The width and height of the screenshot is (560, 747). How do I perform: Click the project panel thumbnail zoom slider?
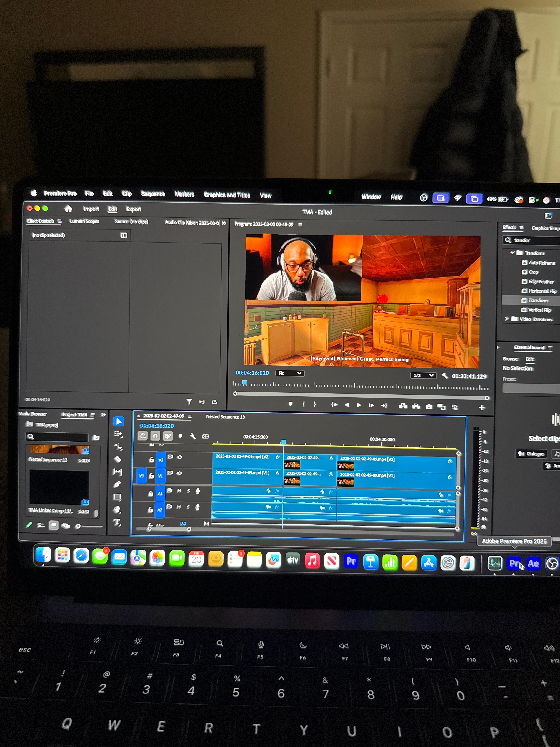tap(78, 526)
